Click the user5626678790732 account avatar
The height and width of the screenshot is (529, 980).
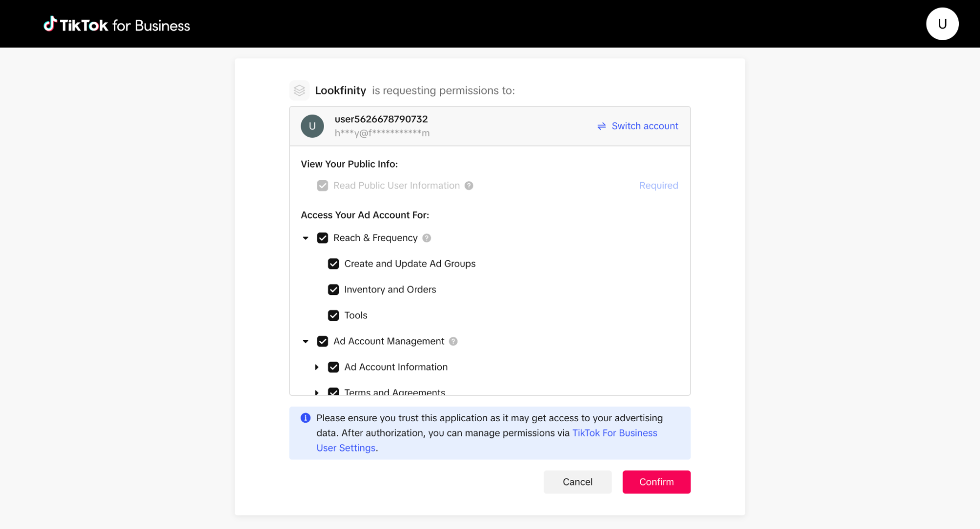coord(312,126)
